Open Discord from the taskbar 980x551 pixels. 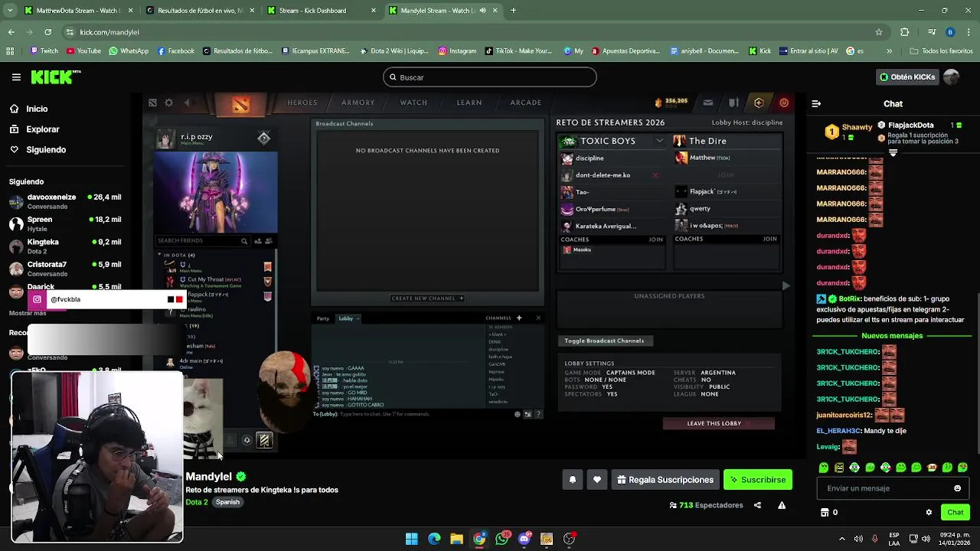point(524,539)
